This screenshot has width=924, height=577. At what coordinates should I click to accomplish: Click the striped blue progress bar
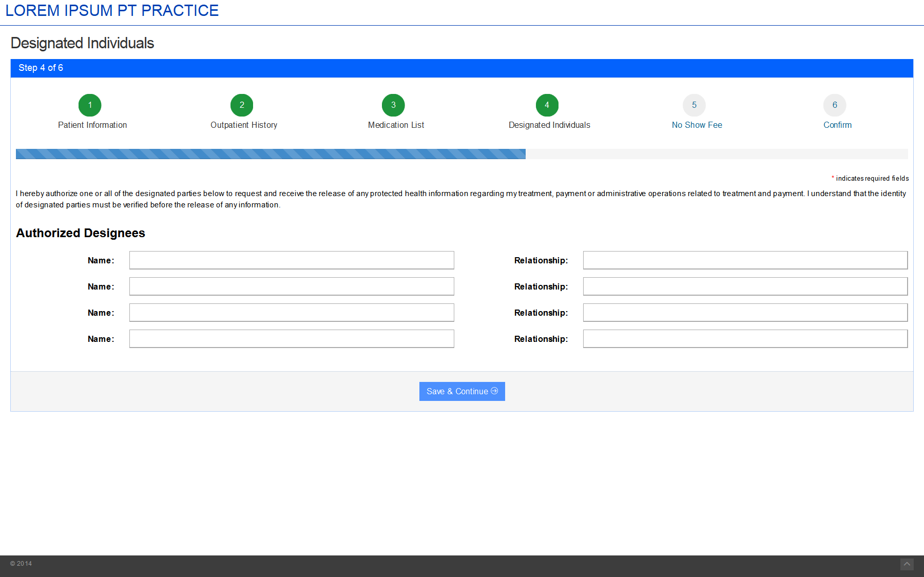coord(271,154)
